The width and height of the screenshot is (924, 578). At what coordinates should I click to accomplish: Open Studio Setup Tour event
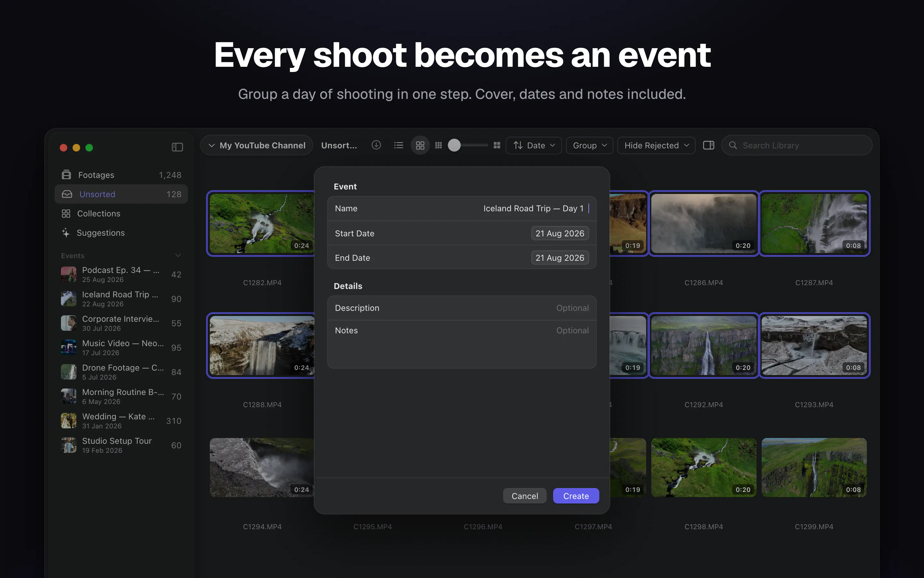tap(121, 445)
